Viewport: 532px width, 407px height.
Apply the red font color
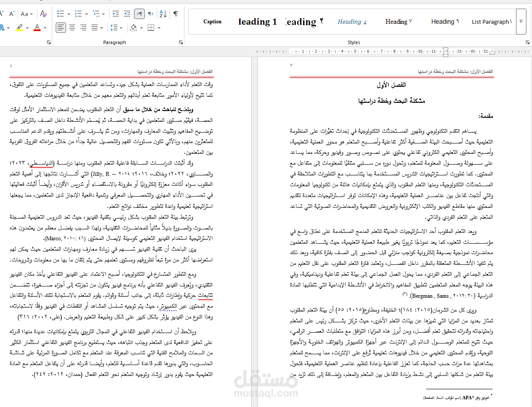(x=37, y=28)
